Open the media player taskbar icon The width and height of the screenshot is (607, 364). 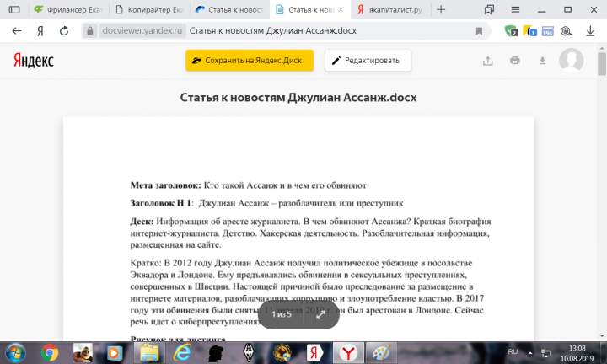[115, 353]
